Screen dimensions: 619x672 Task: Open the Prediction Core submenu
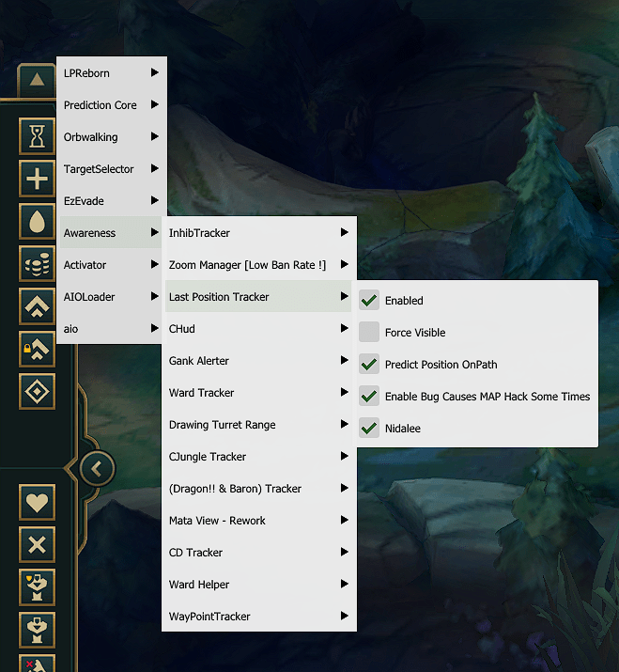[112, 104]
